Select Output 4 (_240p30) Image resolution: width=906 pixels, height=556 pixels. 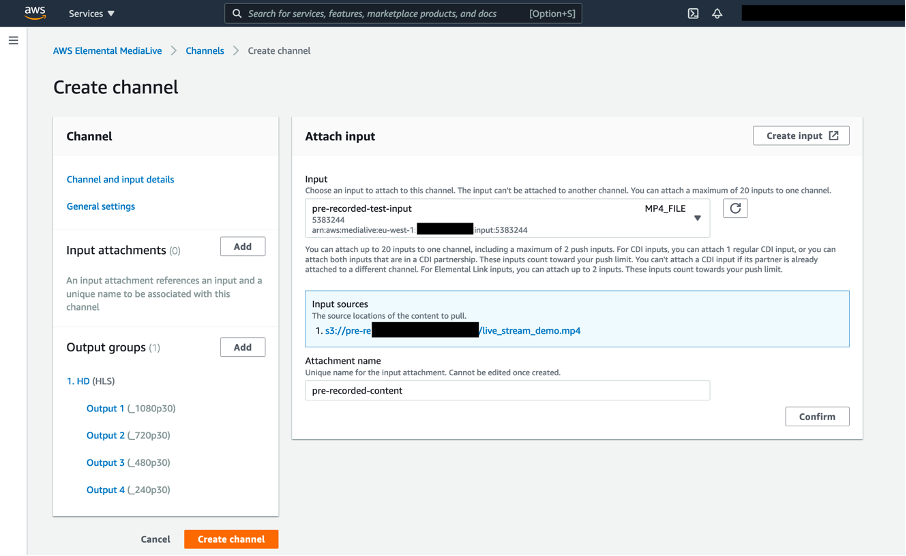128,490
